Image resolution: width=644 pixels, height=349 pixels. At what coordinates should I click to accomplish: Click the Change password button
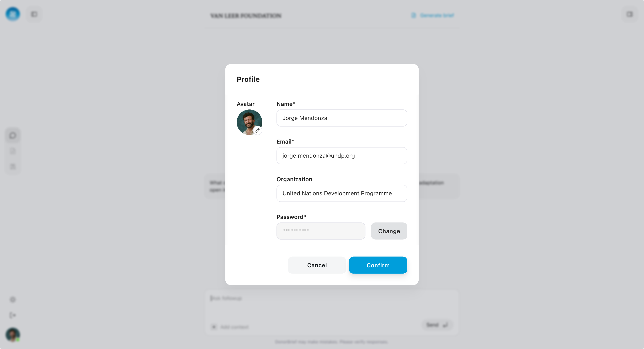pos(389,231)
